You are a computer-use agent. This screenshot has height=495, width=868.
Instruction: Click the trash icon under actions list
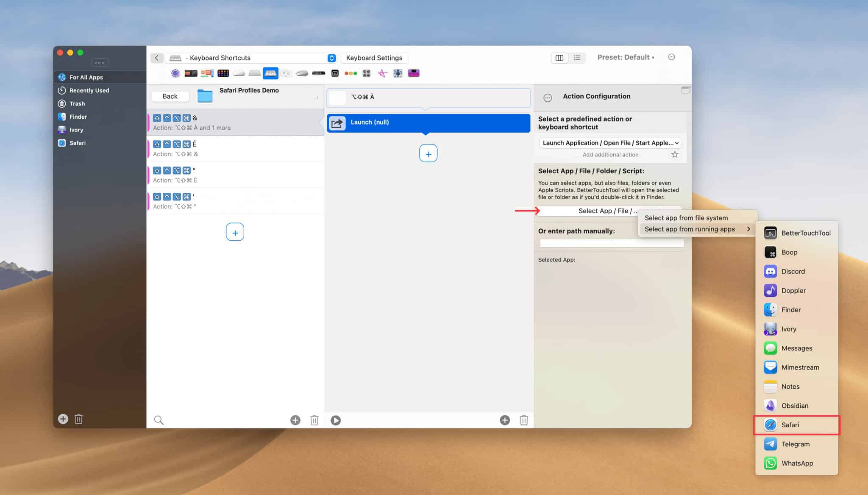coord(524,420)
